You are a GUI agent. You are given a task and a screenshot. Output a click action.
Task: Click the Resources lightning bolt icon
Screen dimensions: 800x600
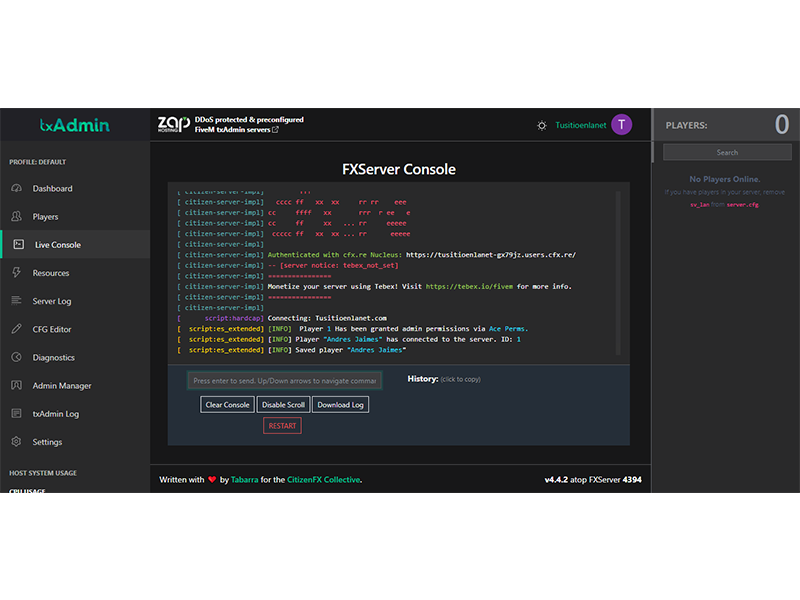(16, 272)
